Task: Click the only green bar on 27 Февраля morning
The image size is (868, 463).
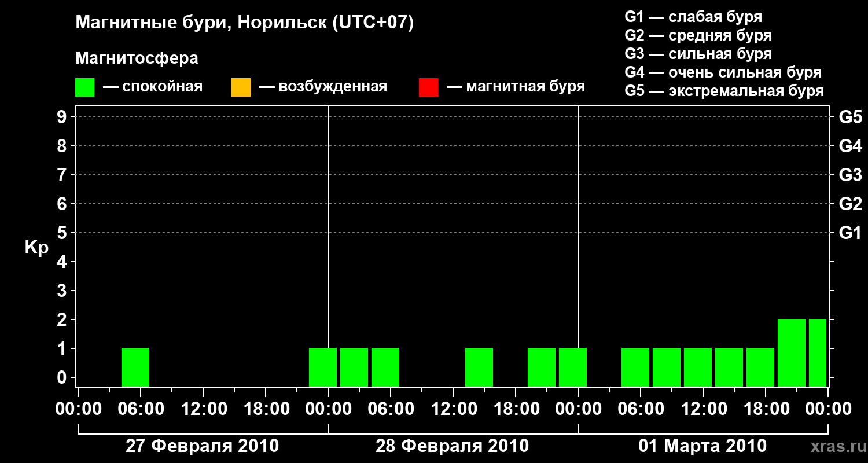Action: pos(135,367)
